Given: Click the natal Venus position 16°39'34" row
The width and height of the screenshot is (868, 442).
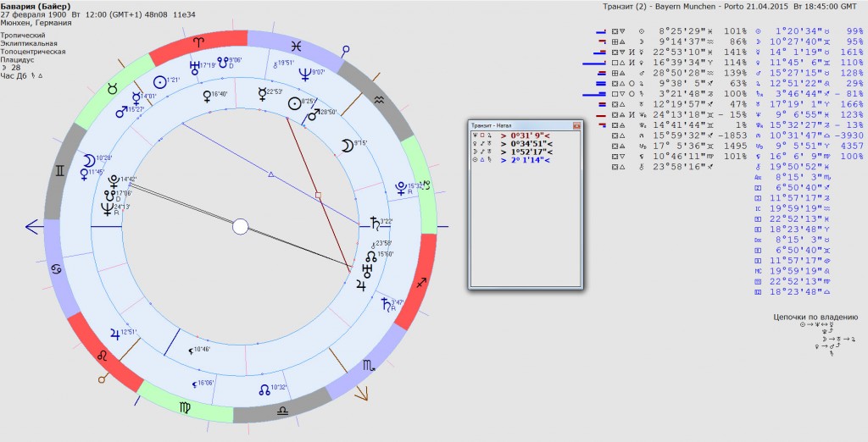Looking at the screenshot, I should tap(671, 63).
